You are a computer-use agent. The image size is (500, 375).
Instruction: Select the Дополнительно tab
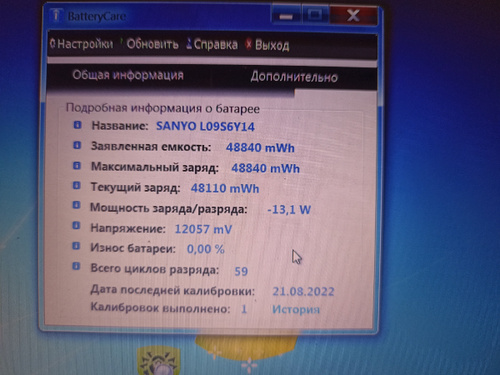coord(294,77)
